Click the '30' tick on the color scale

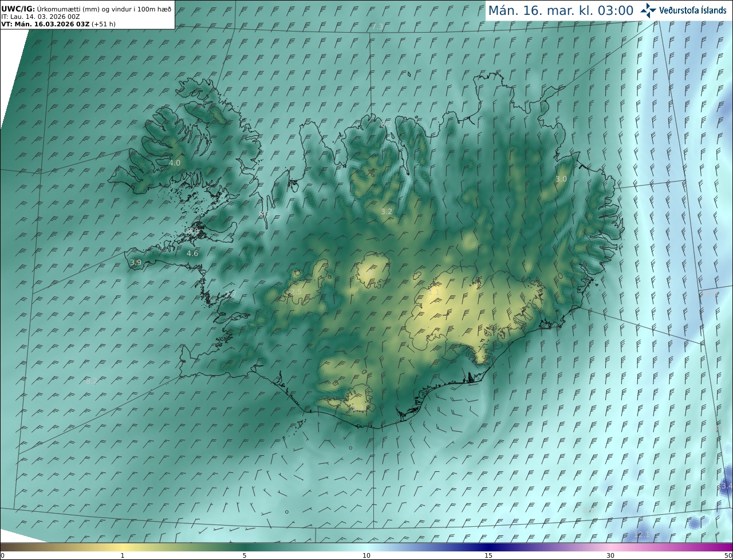click(610, 555)
